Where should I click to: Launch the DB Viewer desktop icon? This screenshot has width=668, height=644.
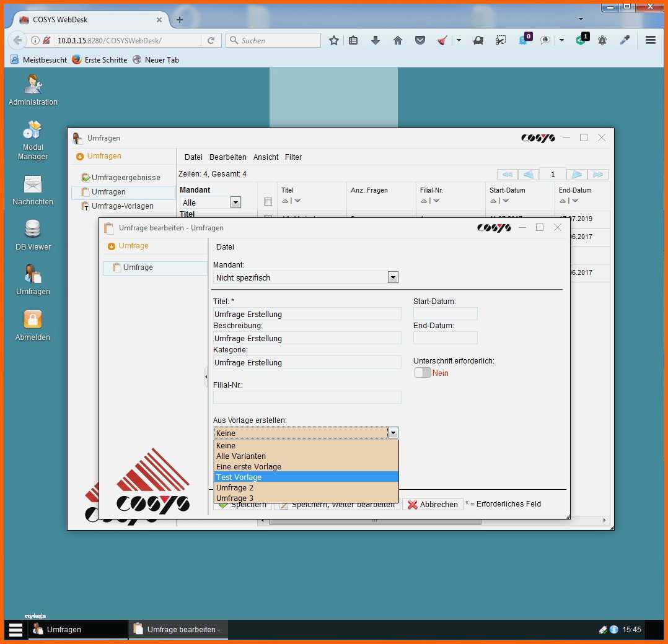[x=33, y=235]
